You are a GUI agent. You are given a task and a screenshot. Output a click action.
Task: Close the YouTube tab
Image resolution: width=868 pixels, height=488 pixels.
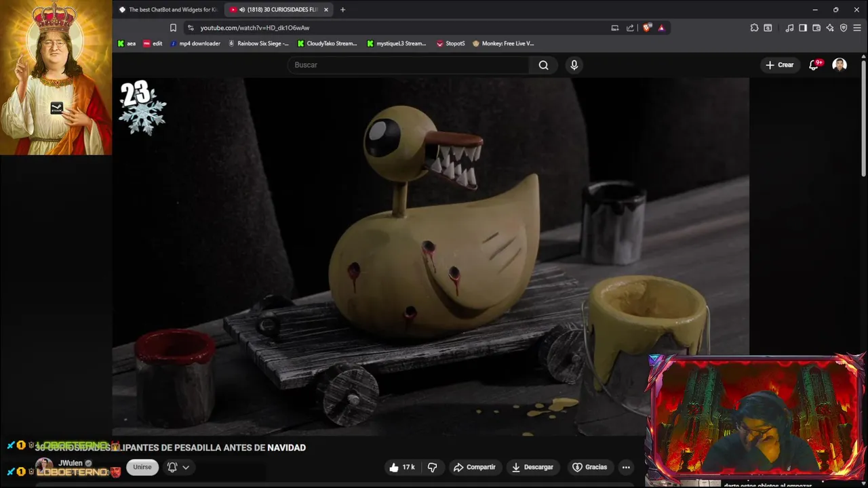[326, 9]
